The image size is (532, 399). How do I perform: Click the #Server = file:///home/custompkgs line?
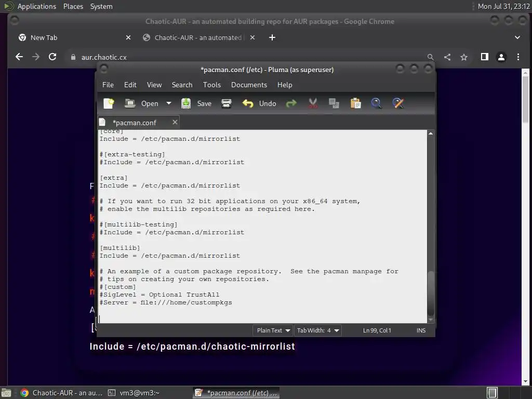coord(166,303)
